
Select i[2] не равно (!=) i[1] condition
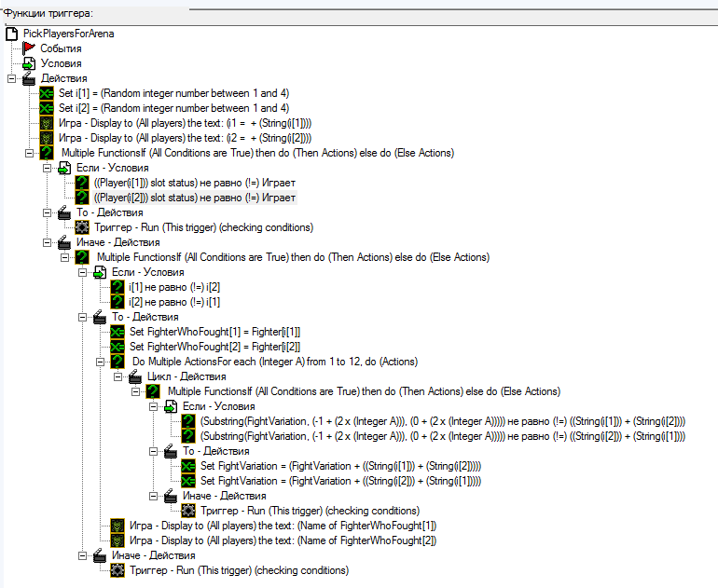(x=174, y=302)
